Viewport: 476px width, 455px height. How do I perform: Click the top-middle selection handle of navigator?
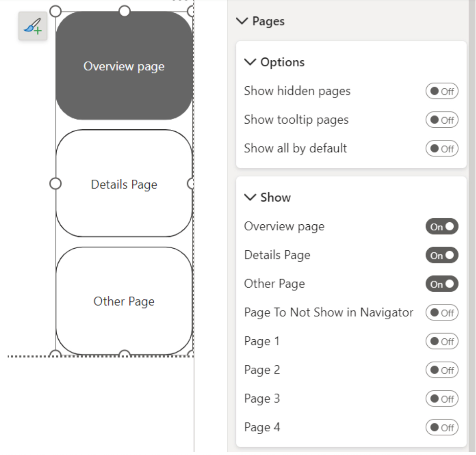click(125, 11)
